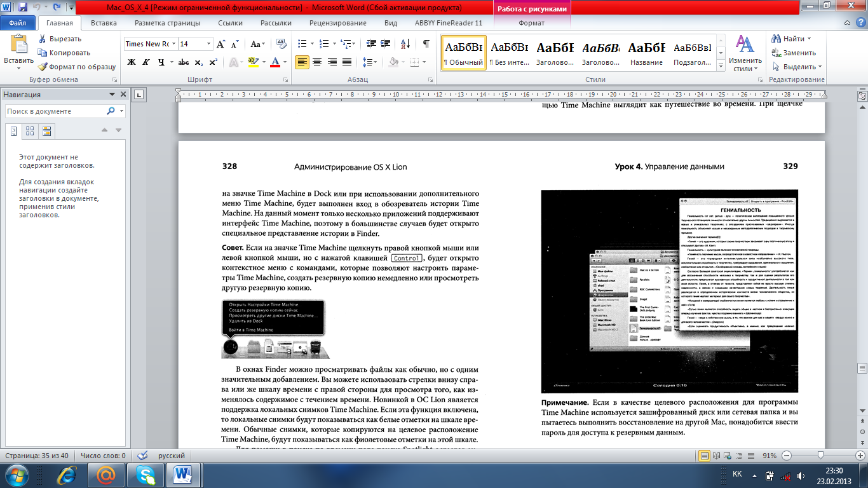Open Файл tab
The width and height of the screenshot is (868, 488).
(18, 23)
